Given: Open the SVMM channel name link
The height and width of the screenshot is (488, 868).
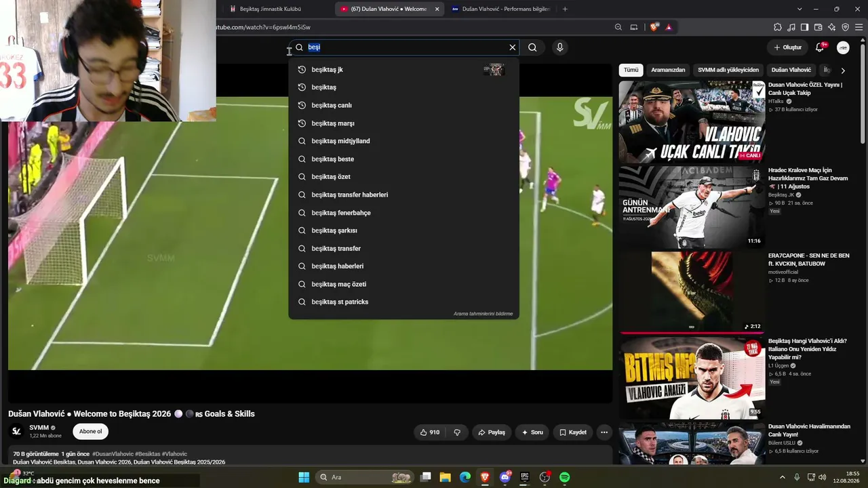Looking at the screenshot, I should [39, 428].
